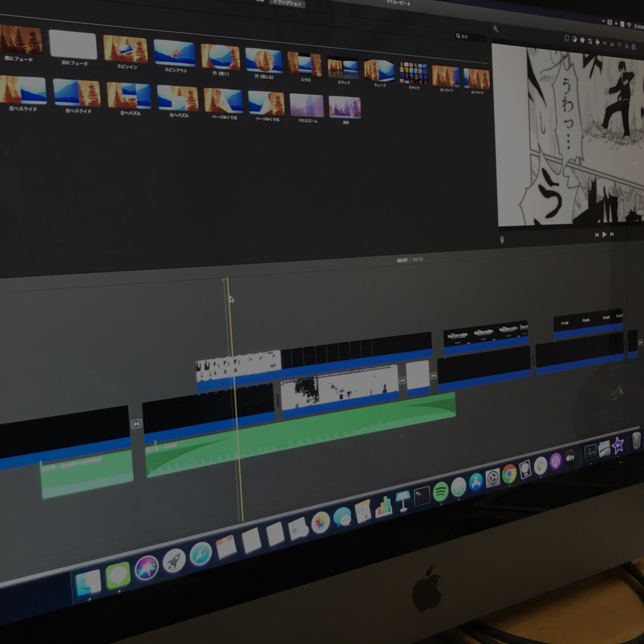Select the timeline transition after the small white clip
The width and height of the screenshot is (644, 644).
click(433, 375)
